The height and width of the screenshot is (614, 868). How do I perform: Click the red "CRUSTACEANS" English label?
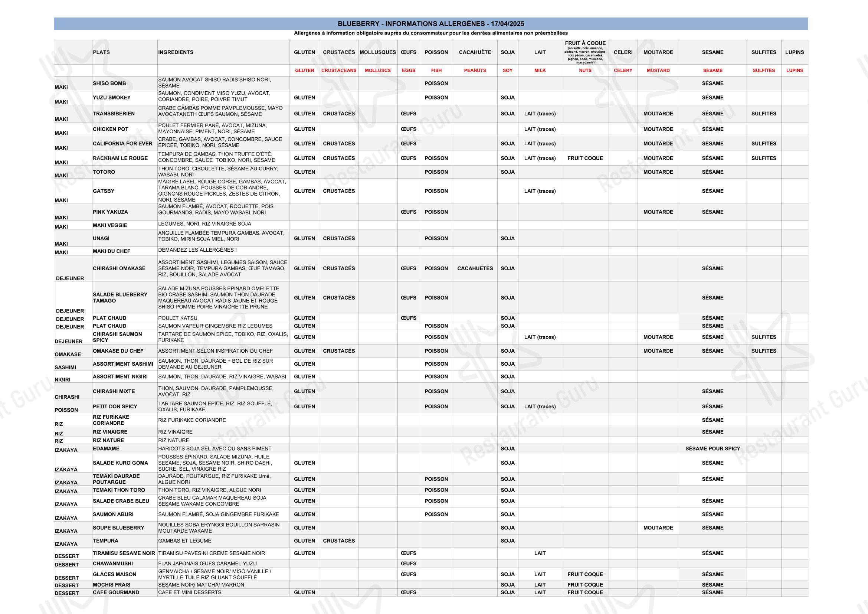339,71
